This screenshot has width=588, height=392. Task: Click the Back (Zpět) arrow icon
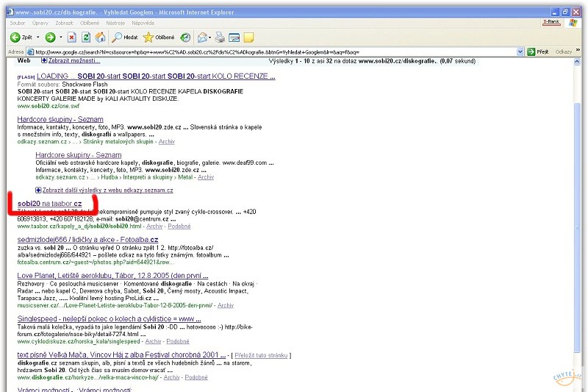tap(15, 37)
